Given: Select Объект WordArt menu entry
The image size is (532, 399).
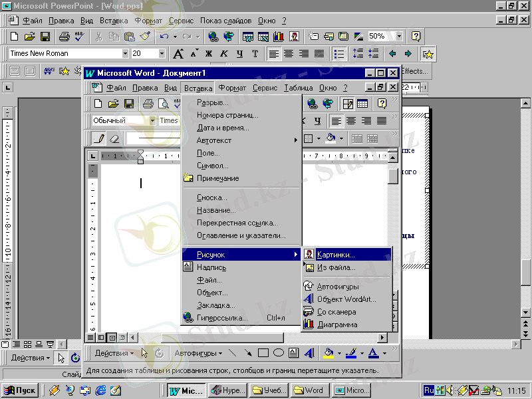Looking at the screenshot, I should pyautogui.click(x=346, y=299).
